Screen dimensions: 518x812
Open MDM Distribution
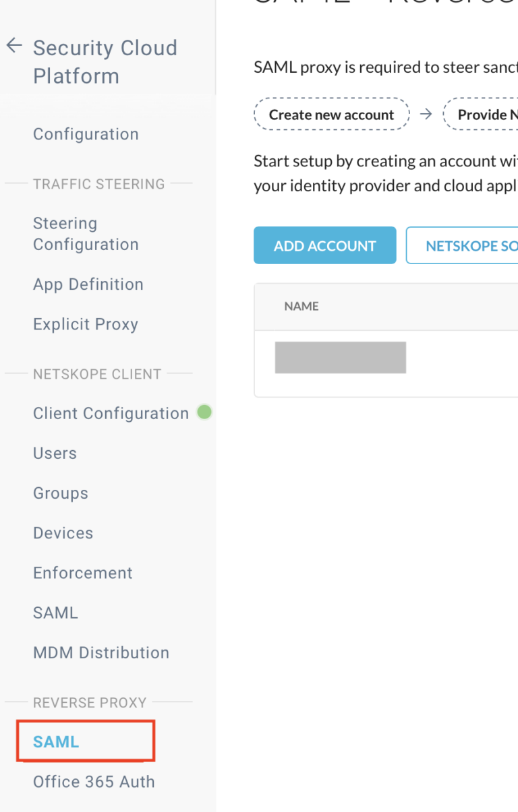point(101,652)
